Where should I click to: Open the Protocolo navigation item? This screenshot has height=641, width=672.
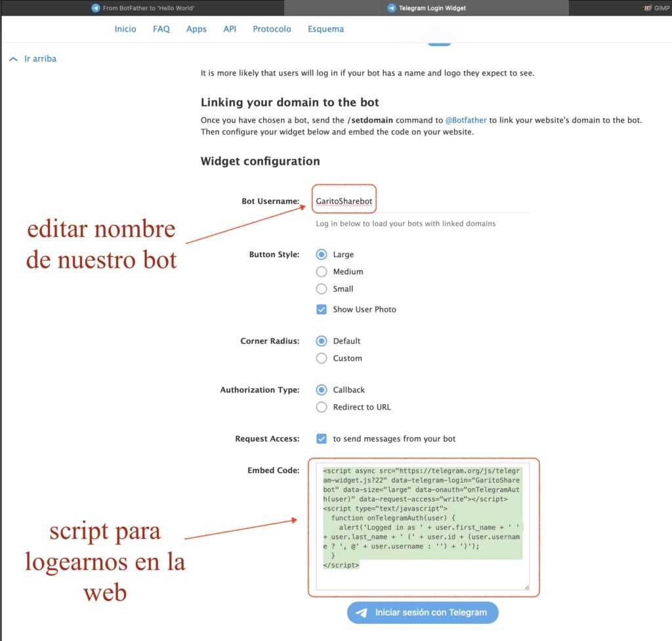(x=272, y=29)
